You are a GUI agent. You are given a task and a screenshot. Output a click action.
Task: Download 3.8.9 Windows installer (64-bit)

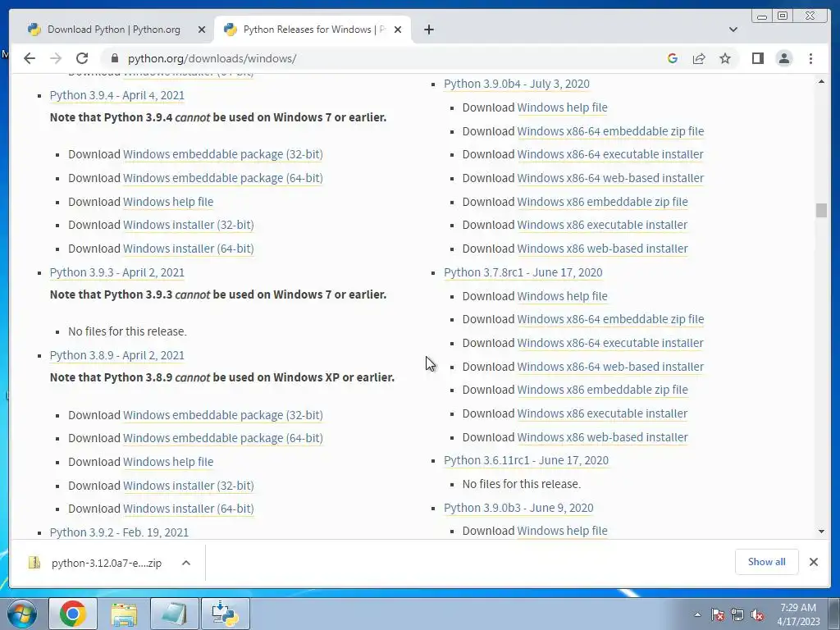tap(189, 509)
